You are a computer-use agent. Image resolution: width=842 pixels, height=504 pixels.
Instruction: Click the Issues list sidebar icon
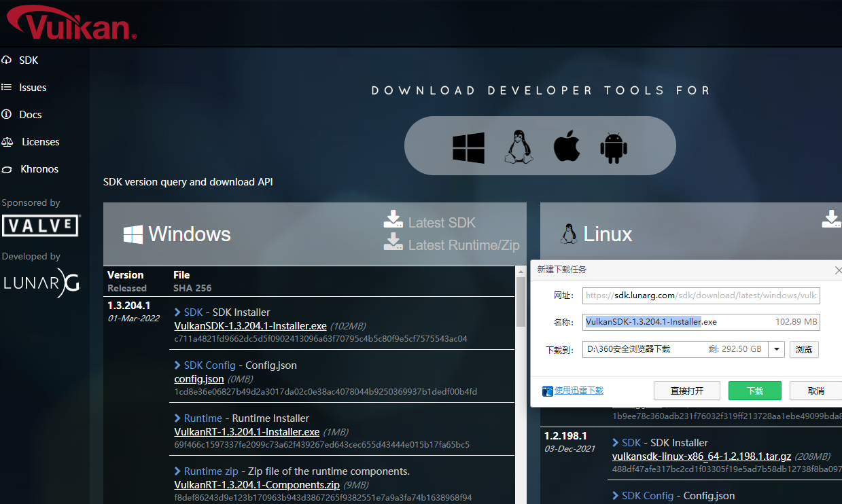(7, 87)
